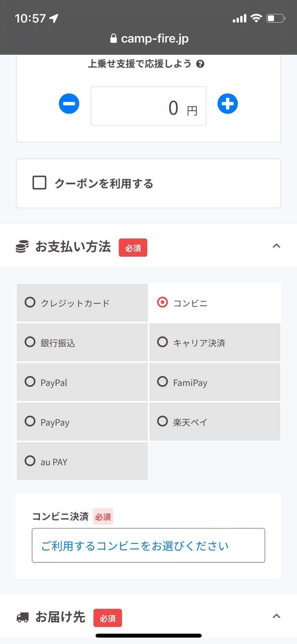Click the additional support amount input field

coord(148,106)
